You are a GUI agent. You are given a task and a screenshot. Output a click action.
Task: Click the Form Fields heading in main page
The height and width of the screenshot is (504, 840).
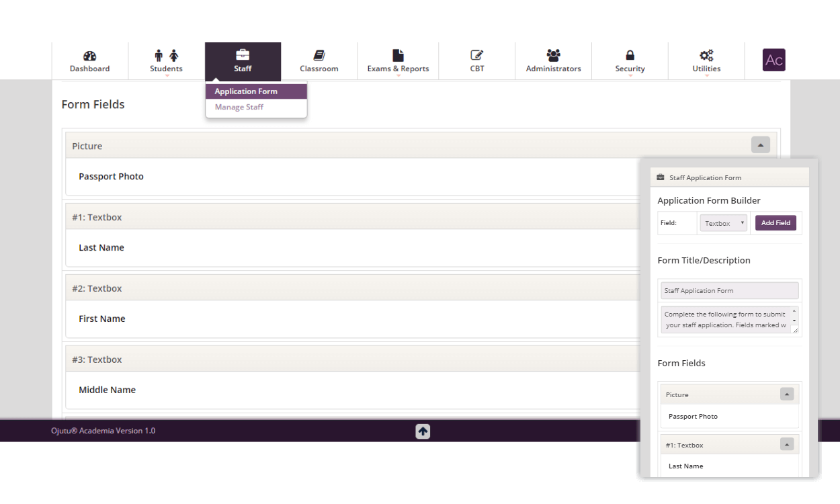[93, 105]
